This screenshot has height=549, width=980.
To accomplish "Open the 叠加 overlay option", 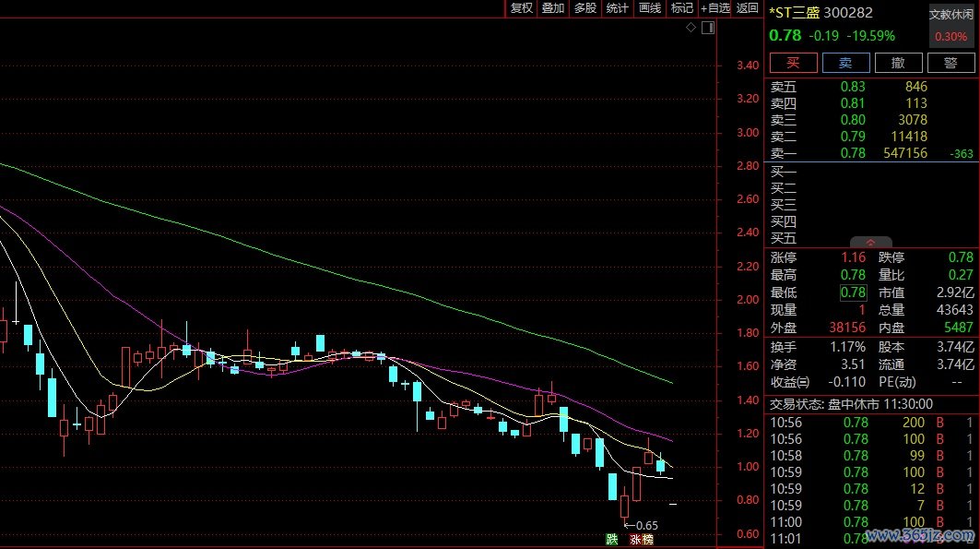I will [553, 8].
